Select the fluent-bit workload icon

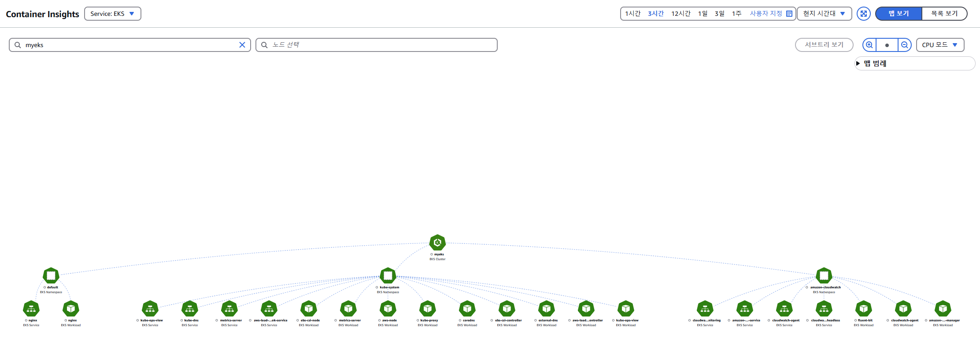point(864,309)
